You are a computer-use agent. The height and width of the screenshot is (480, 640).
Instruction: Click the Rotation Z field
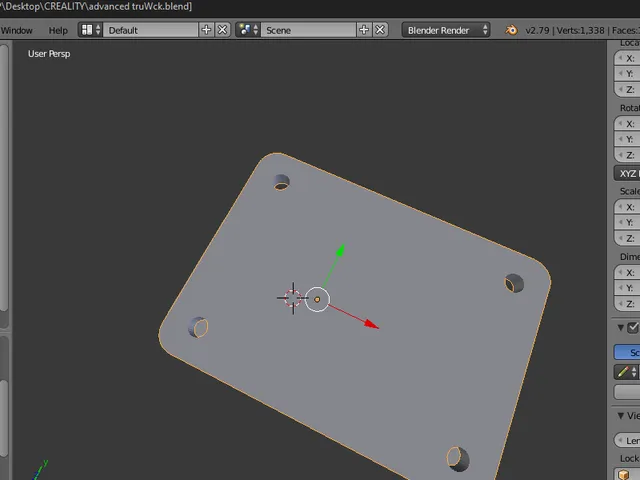[x=627, y=155]
